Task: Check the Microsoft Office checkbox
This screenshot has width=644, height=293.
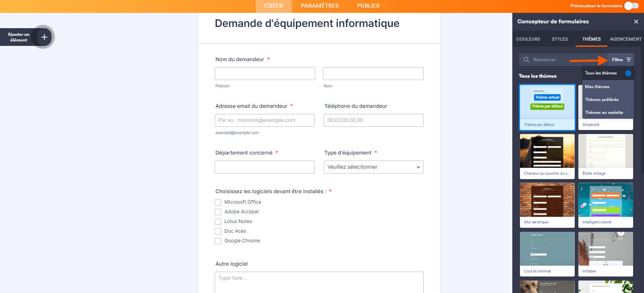Action: pos(218,202)
